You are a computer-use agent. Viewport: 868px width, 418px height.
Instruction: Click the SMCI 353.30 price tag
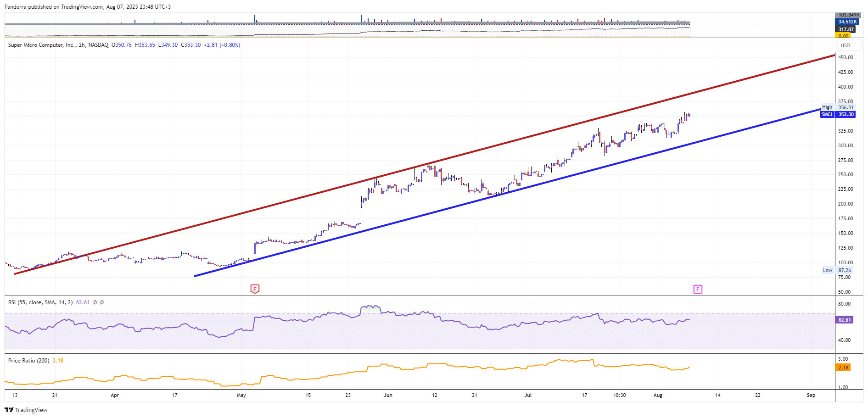838,114
